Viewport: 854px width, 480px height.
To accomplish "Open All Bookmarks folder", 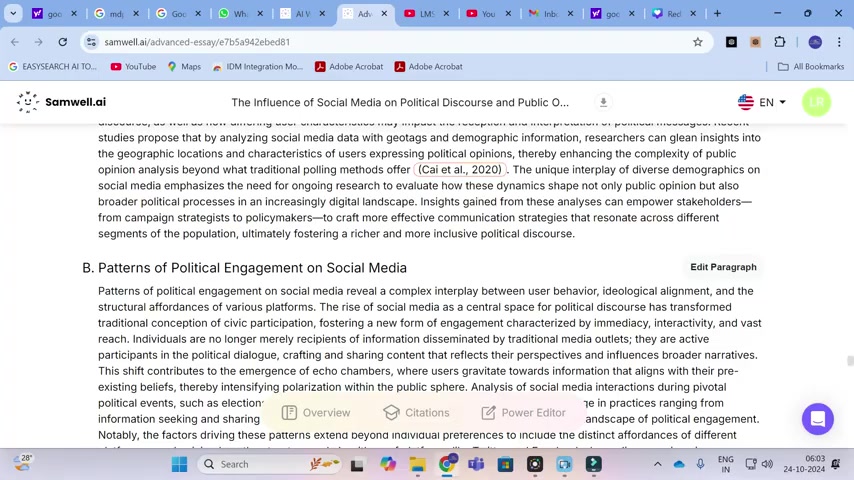I will click(x=811, y=66).
